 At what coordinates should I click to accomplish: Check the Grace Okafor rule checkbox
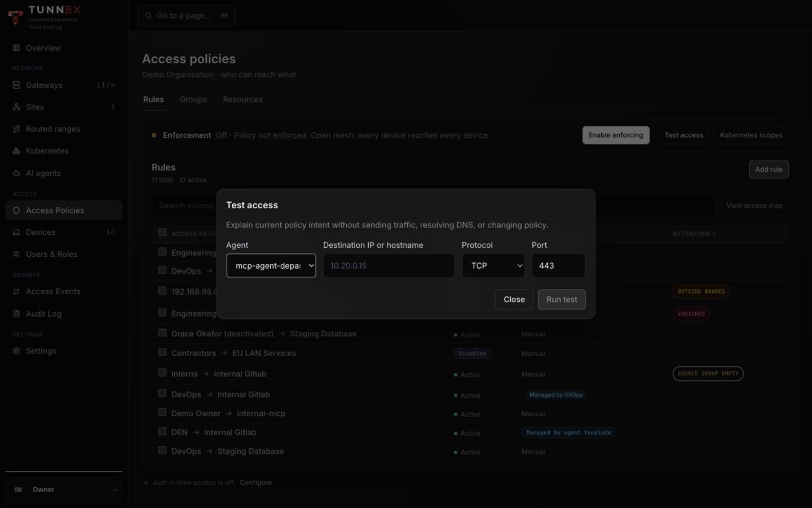click(x=162, y=333)
